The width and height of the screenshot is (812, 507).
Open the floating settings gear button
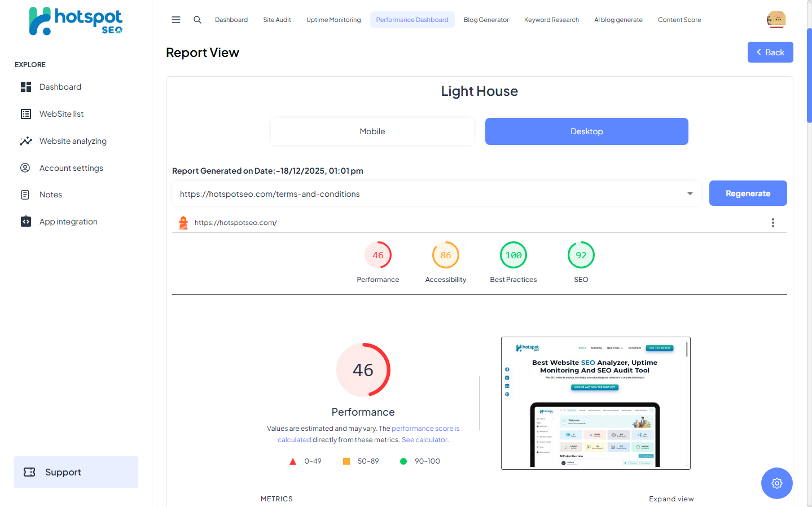776,483
